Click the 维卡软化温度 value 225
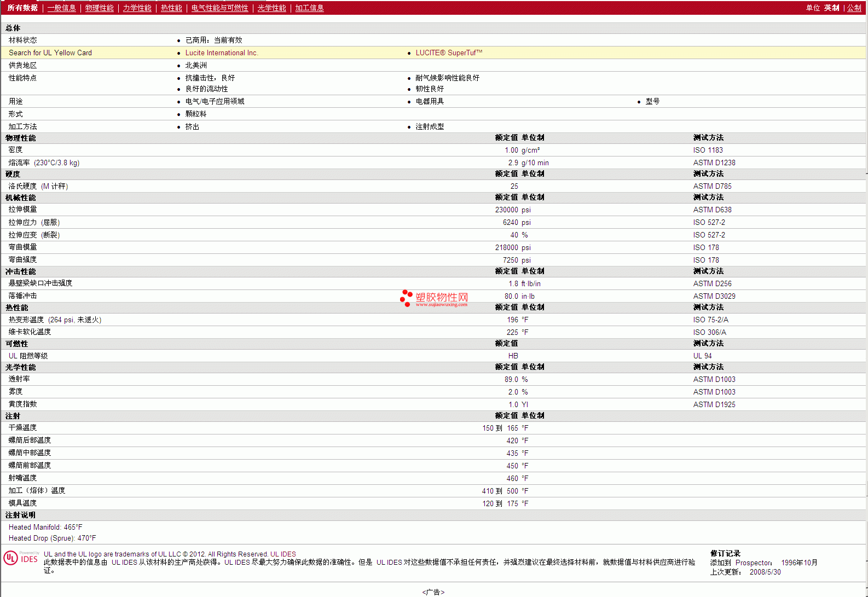This screenshot has height=597, width=868. click(513, 333)
